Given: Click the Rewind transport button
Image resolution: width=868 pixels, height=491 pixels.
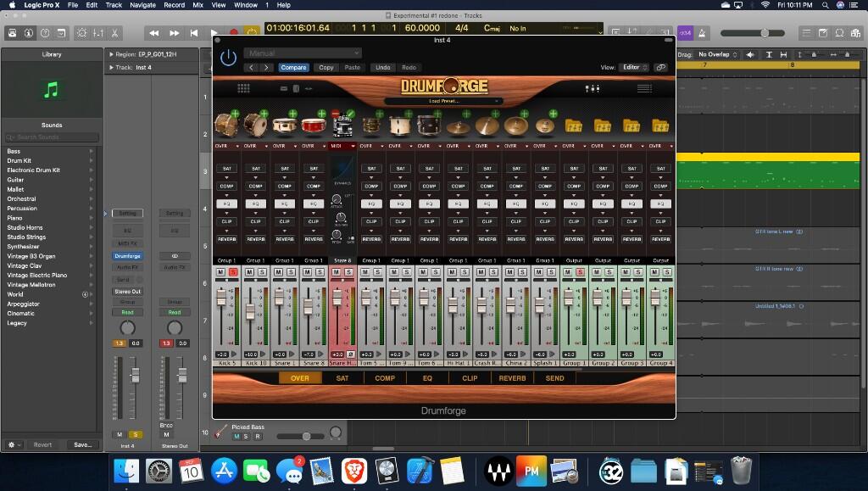Looking at the screenshot, I should (x=154, y=33).
